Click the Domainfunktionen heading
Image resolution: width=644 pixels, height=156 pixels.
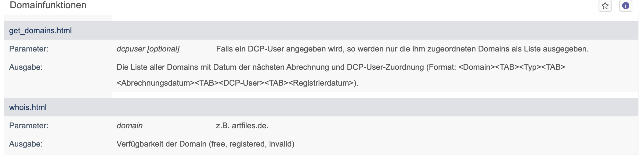pyautogui.click(x=48, y=5)
